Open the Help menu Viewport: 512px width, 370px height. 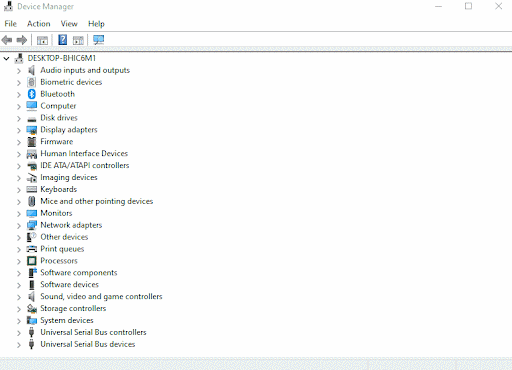click(96, 24)
